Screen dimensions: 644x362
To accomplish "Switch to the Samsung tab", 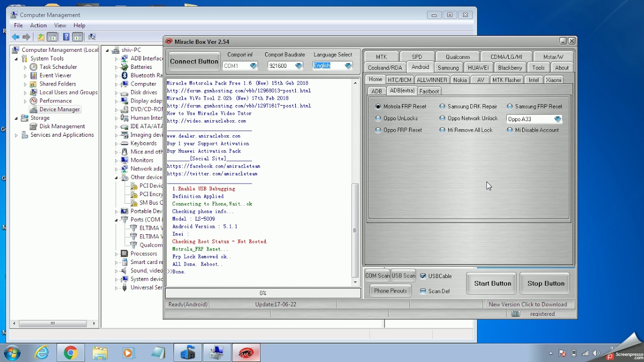I will (448, 68).
